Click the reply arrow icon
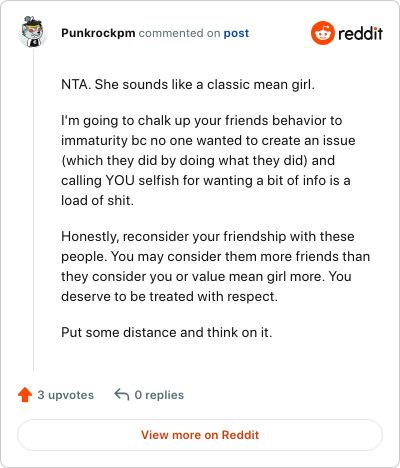 coord(122,395)
